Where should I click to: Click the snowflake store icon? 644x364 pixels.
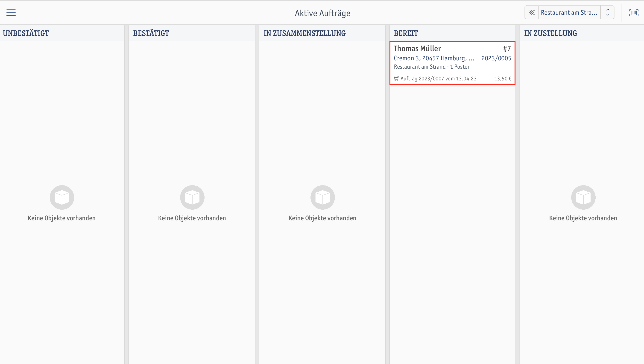tap(532, 12)
